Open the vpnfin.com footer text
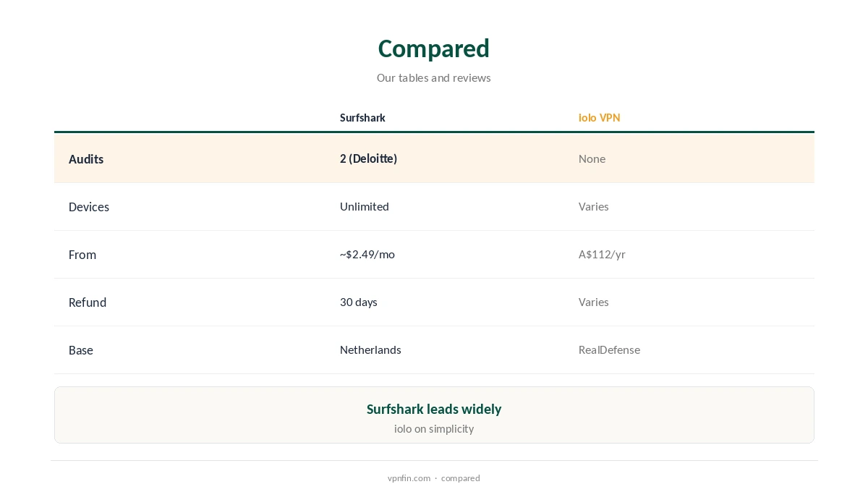 point(409,478)
